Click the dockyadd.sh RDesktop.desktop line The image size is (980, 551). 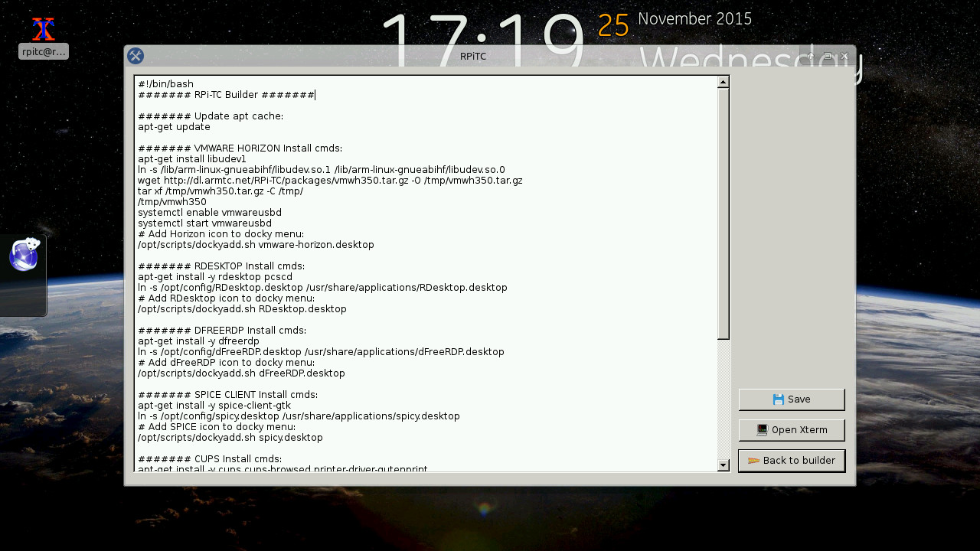click(242, 309)
